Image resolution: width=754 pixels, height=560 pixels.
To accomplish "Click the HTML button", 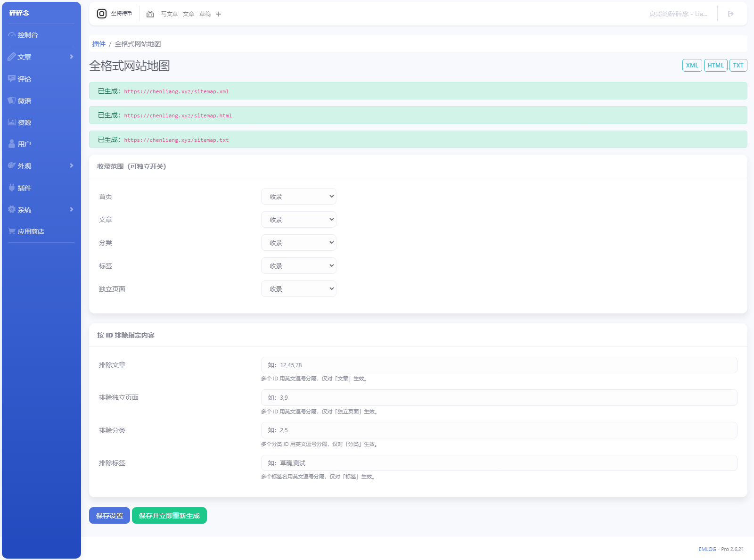I will point(716,66).
